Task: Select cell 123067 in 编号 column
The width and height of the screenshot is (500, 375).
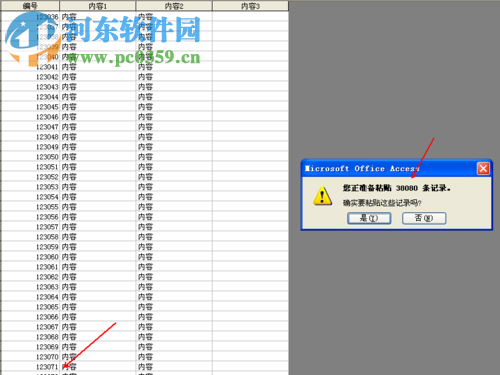Action: (31, 327)
